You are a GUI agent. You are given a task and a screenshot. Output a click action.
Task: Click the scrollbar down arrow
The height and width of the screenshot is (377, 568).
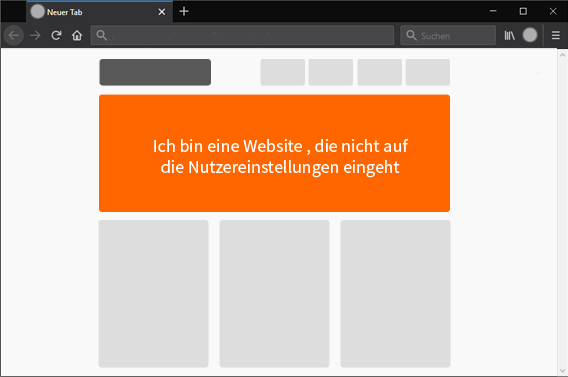tap(562, 370)
